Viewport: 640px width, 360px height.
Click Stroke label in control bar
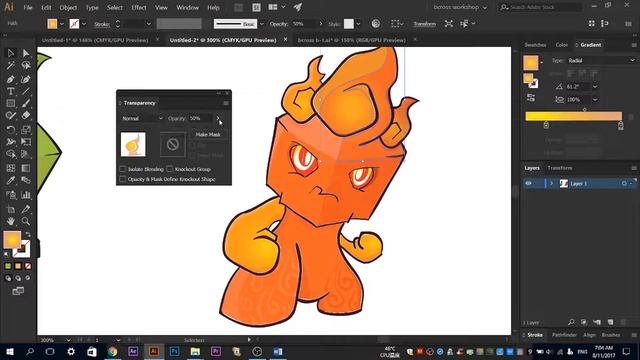102,24
